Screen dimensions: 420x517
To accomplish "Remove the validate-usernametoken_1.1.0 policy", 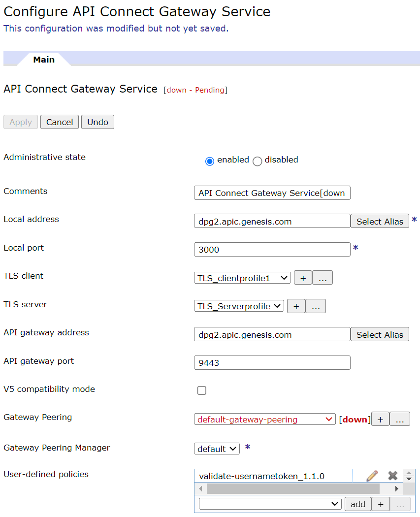I will click(392, 475).
